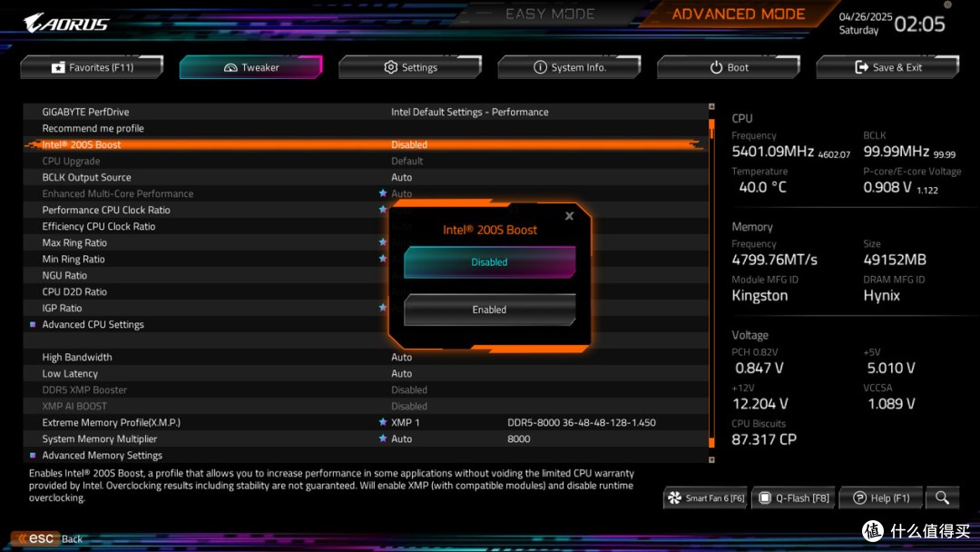980x552 pixels.
Task: Launch Q-Flash [F8] utility
Action: pos(794,498)
